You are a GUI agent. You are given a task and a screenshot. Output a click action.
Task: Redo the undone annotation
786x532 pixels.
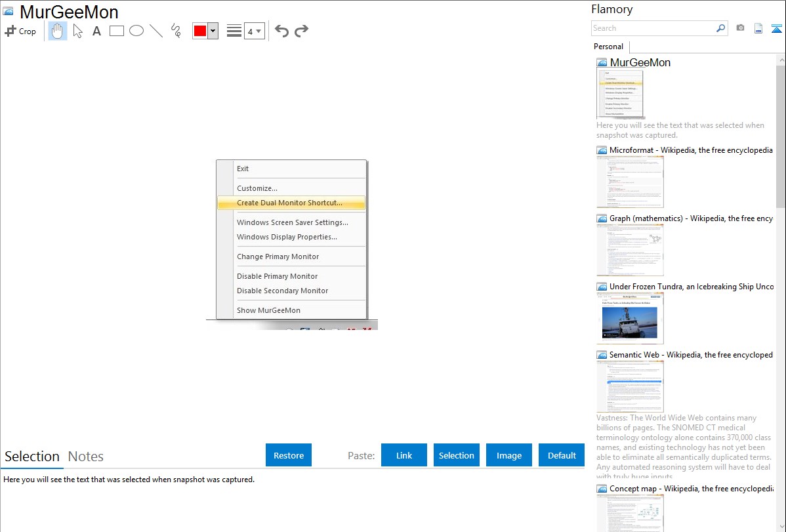pyautogui.click(x=302, y=31)
